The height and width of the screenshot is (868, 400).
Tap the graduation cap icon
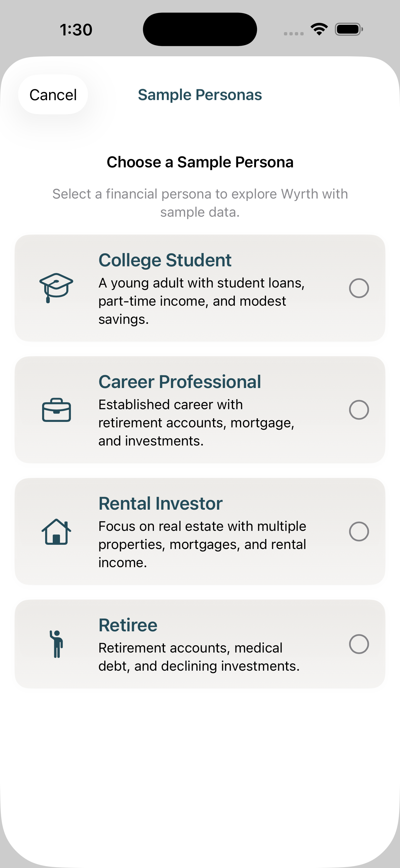click(x=56, y=288)
